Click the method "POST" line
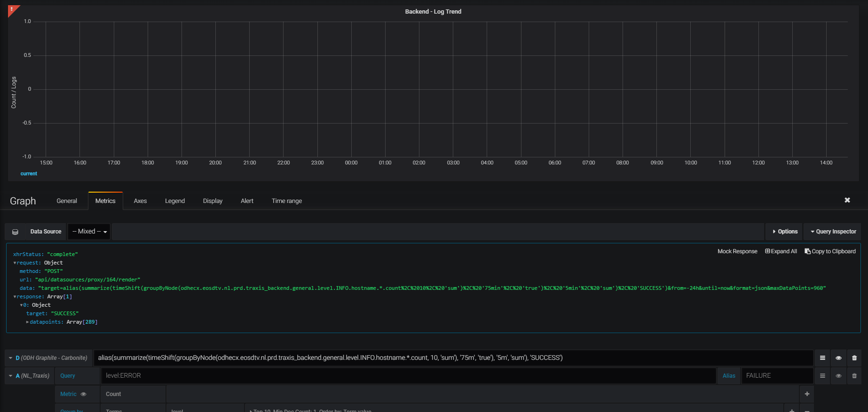868x412 pixels. 41,271
